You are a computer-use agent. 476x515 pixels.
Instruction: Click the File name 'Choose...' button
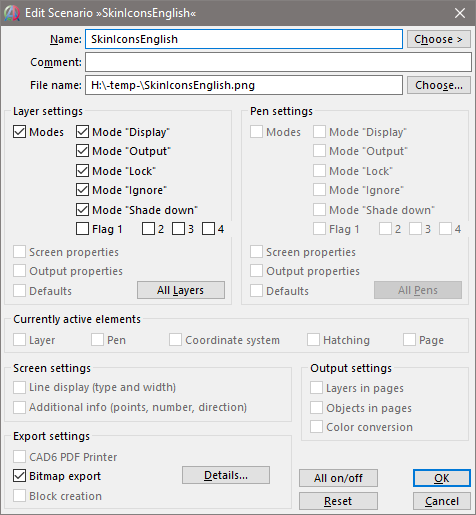439,85
